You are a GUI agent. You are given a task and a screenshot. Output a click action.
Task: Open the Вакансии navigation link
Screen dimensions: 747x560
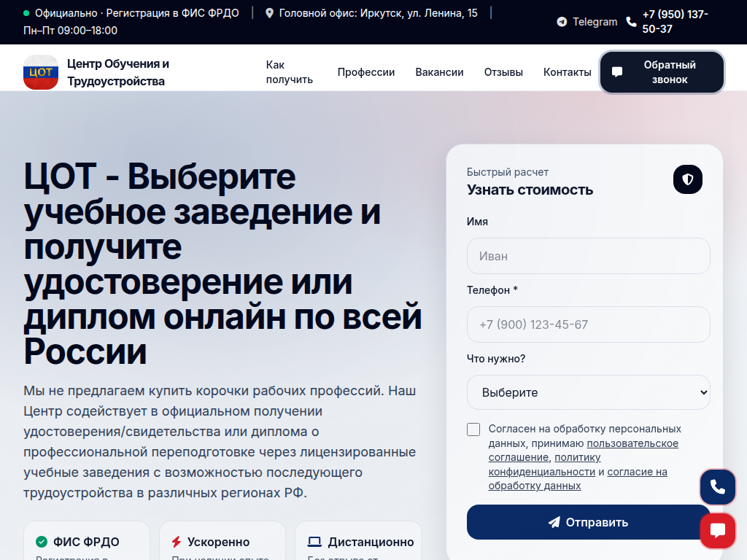(x=439, y=72)
